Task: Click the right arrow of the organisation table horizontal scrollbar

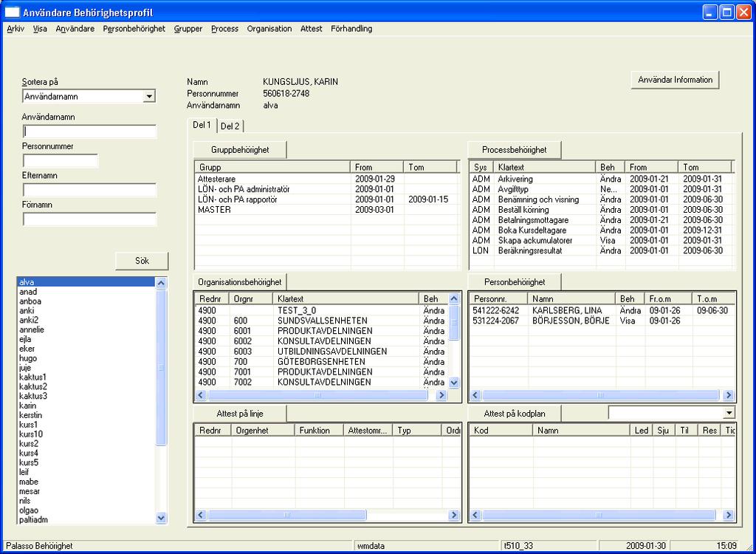Action: (441, 395)
